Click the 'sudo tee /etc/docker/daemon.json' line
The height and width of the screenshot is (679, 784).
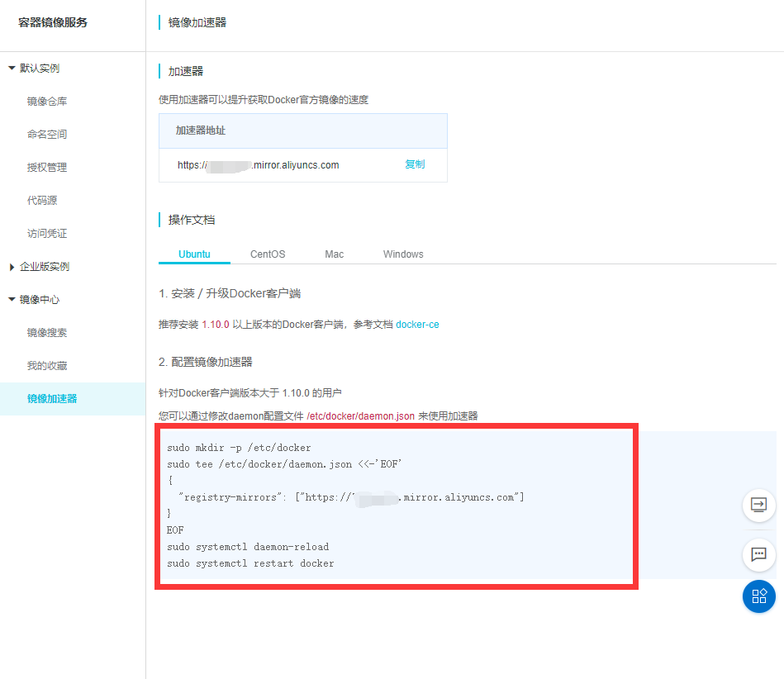[284, 464]
